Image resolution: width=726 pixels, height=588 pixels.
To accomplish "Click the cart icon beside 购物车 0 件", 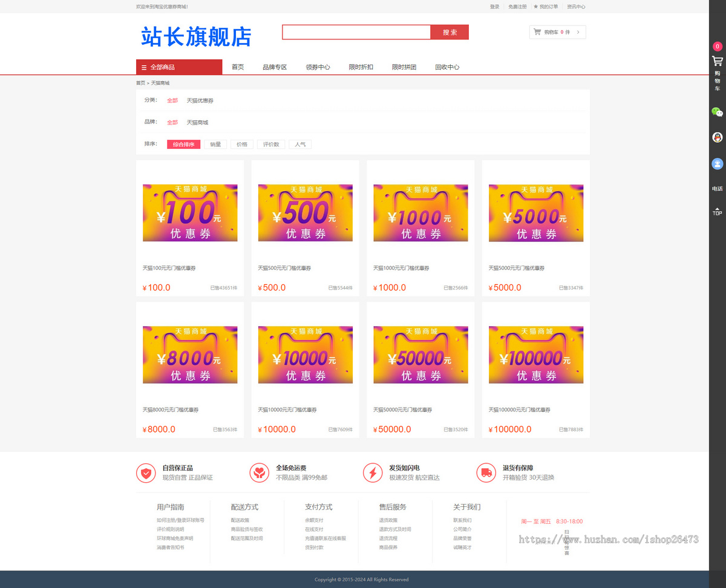I will 537,32.
